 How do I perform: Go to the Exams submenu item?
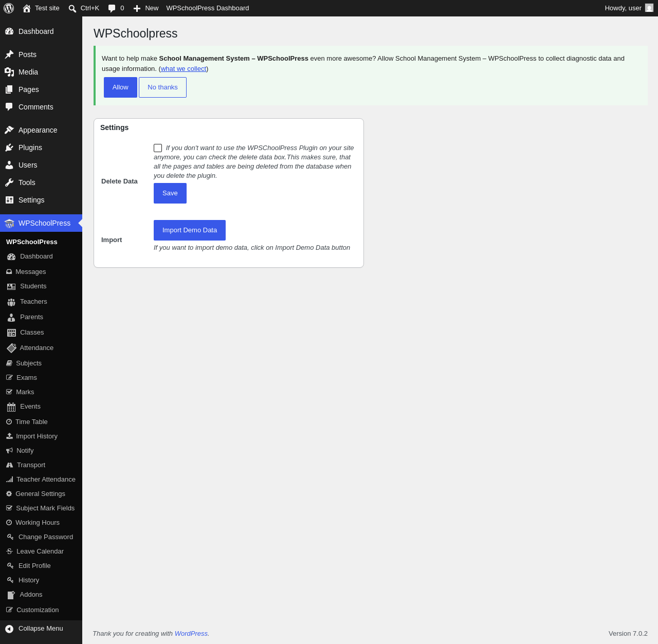[41, 377]
